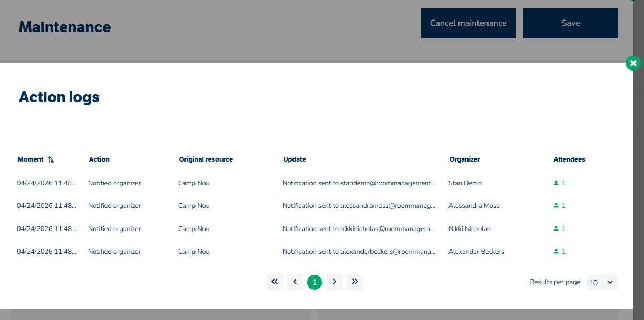Select page 1 in pagination
Viewport: 644px width, 320px height.
tap(315, 283)
